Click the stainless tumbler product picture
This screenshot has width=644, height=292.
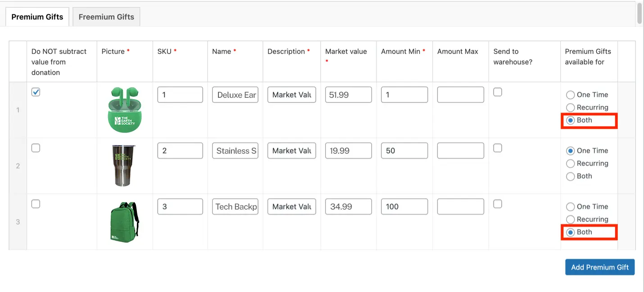[122, 165]
